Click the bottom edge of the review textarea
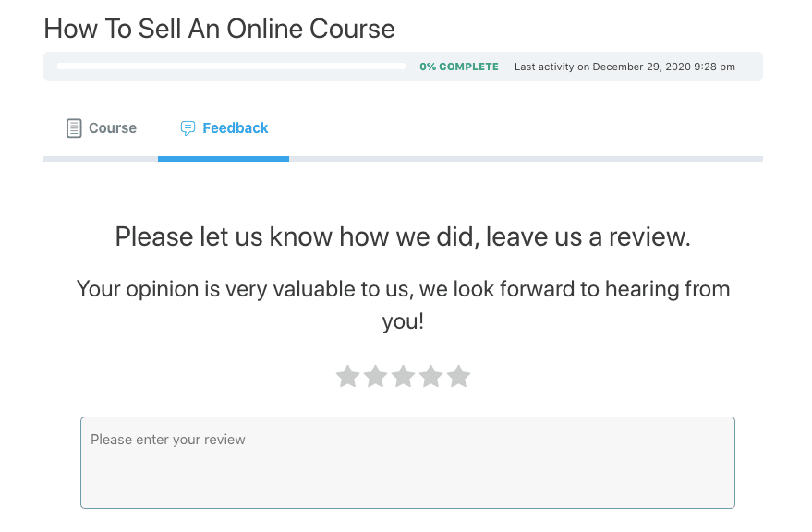 click(x=407, y=508)
